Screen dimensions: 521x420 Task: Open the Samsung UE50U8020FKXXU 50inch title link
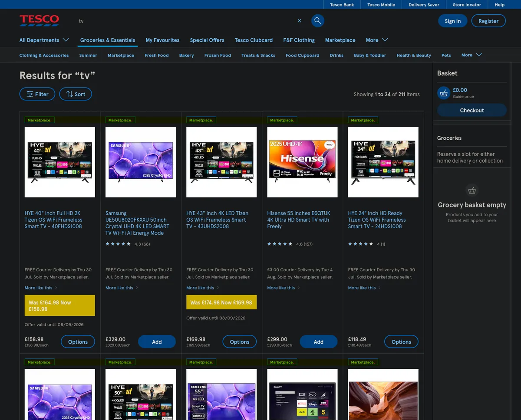(x=138, y=223)
